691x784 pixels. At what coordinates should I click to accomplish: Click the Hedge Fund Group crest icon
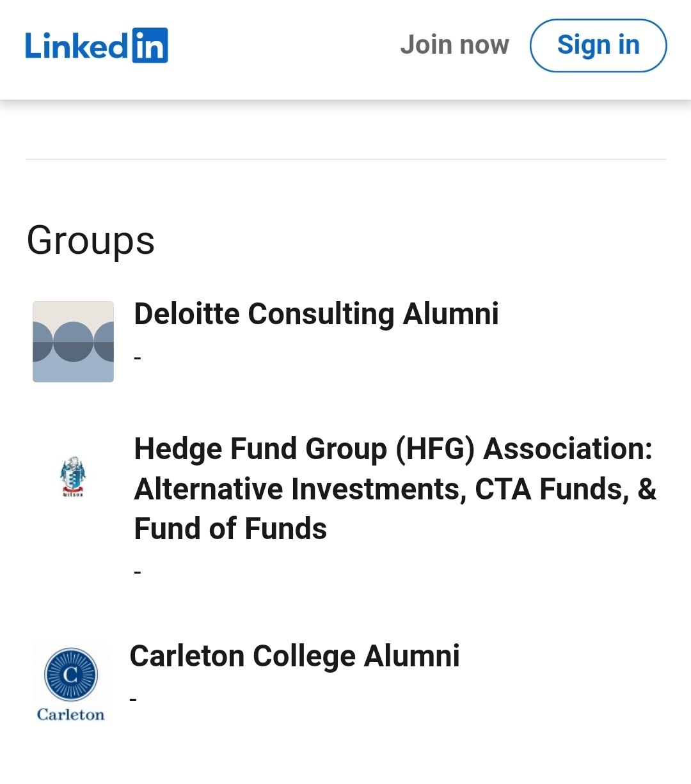point(73,477)
